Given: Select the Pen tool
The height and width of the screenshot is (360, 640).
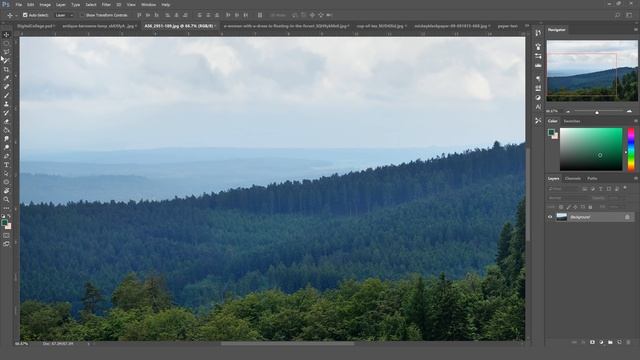Looking at the screenshot, I should (x=6, y=156).
